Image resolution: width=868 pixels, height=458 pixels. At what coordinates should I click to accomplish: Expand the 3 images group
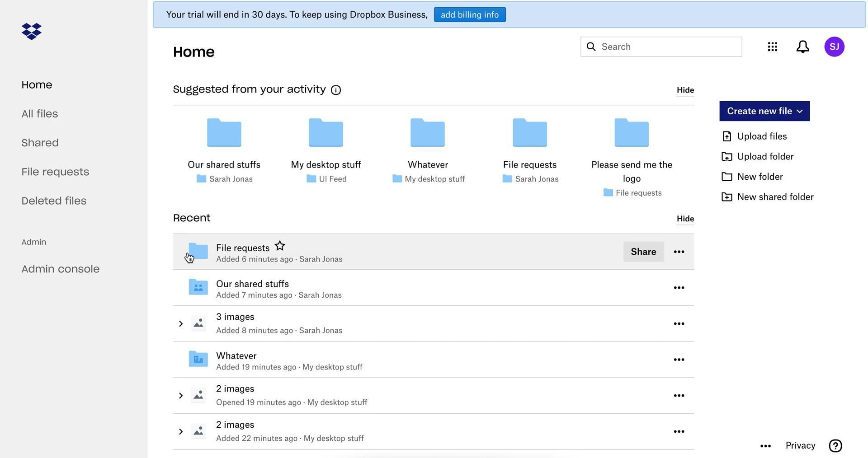tap(181, 324)
